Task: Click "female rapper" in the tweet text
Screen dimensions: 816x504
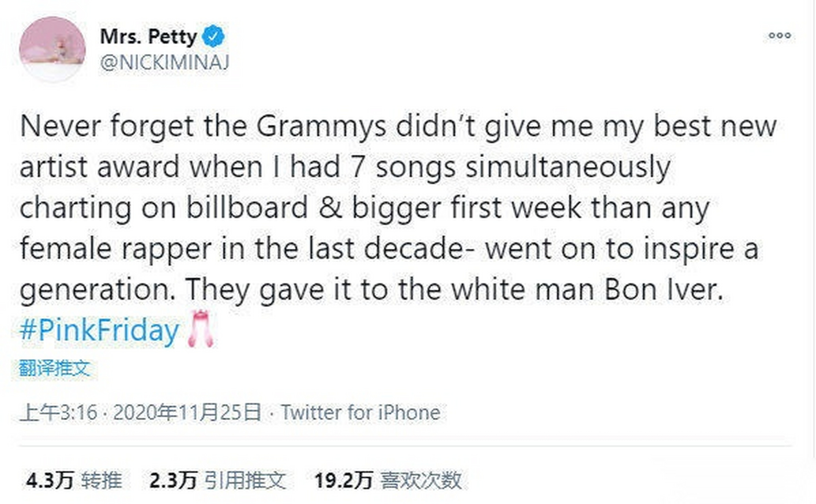Action: (x=115, y=249)
